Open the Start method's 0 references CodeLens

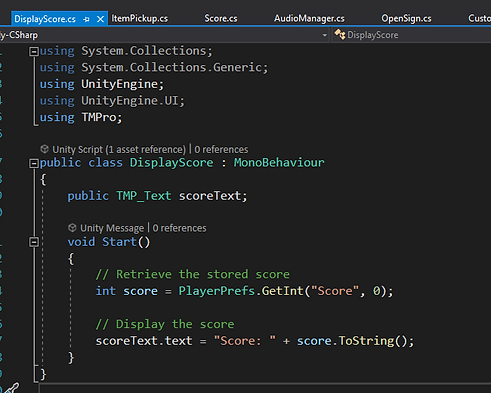(x=179, y=228)
